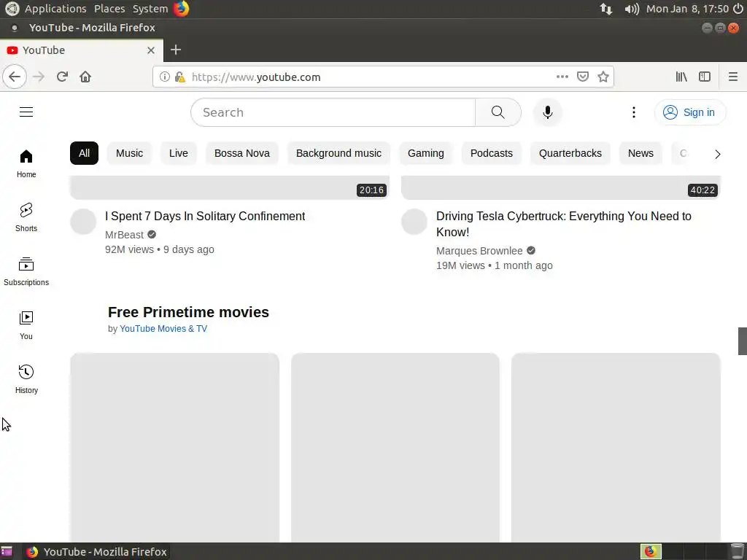
Task: Click the MrBeast channel avatar
Action: pos(83,222)
